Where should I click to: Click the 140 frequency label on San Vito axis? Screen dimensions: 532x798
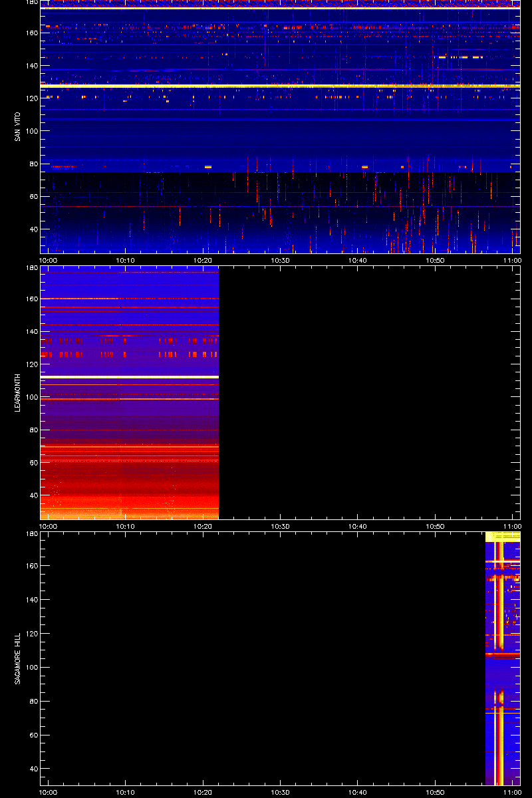click(x=31, y=65)
